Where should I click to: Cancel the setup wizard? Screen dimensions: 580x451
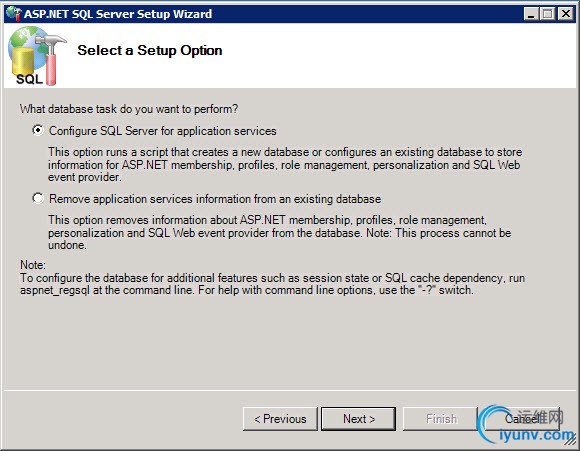pos(522,419)
